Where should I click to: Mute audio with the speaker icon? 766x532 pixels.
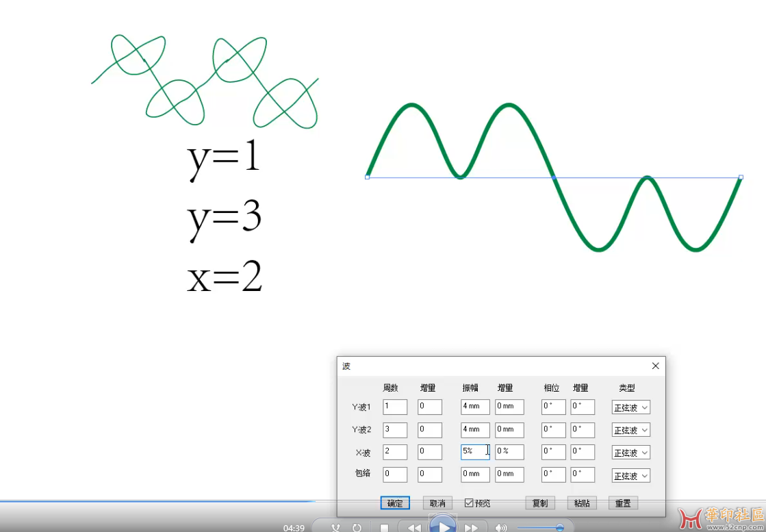(500, 528)
